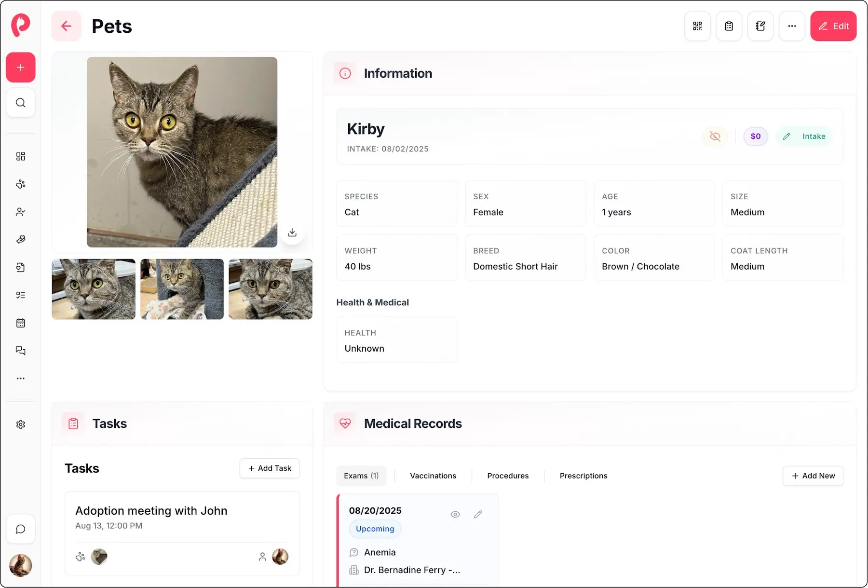Screen dimensions: 868x588
Task: Download the main cat photo
Action: (x=292, y=232)
